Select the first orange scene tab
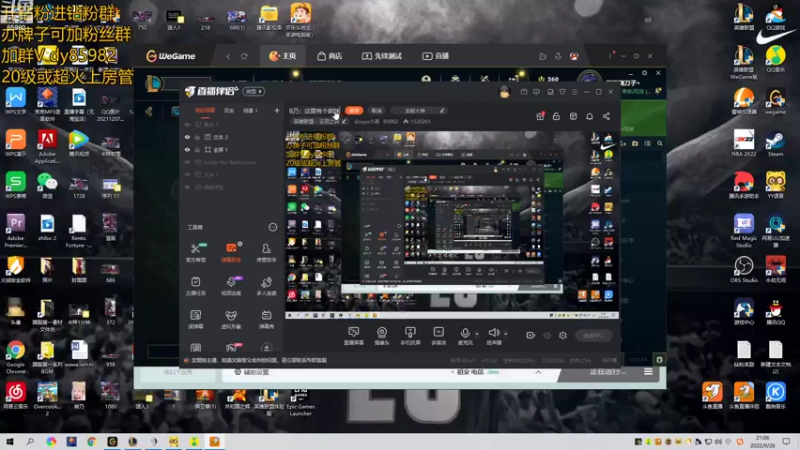Image resolution: width=800 pixels, height=450 pixels. point(205,110)
